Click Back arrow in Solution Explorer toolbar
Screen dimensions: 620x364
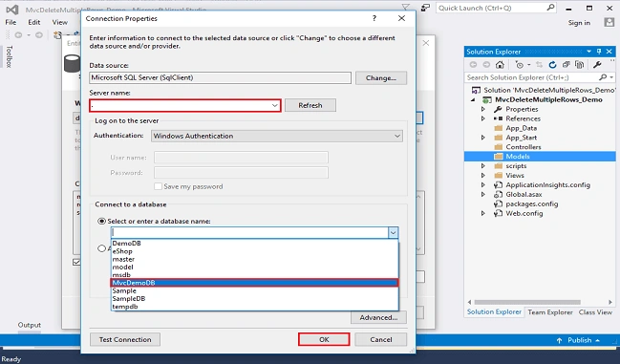pos(473,64)
